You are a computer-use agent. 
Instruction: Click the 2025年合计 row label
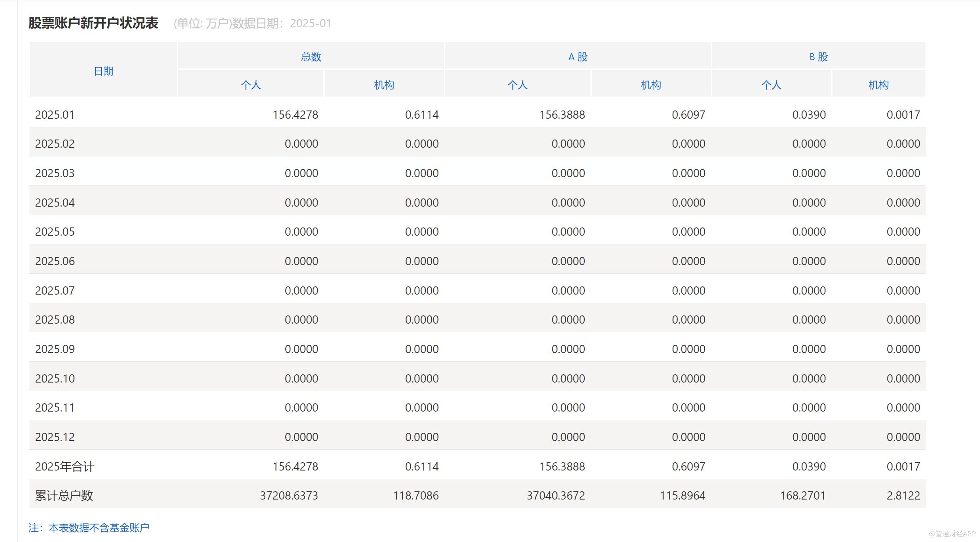click(x=64, y=466)
